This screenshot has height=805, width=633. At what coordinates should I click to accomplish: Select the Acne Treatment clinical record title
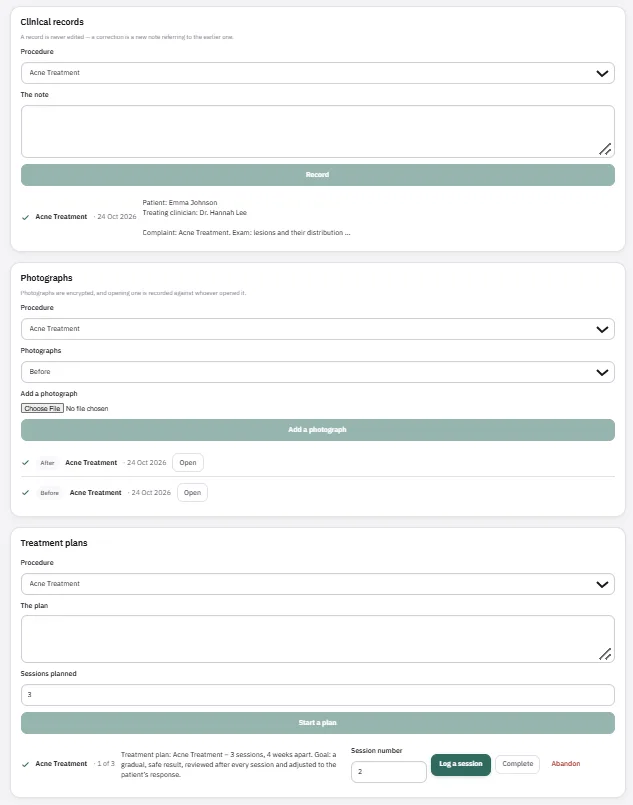click(61, 217)
